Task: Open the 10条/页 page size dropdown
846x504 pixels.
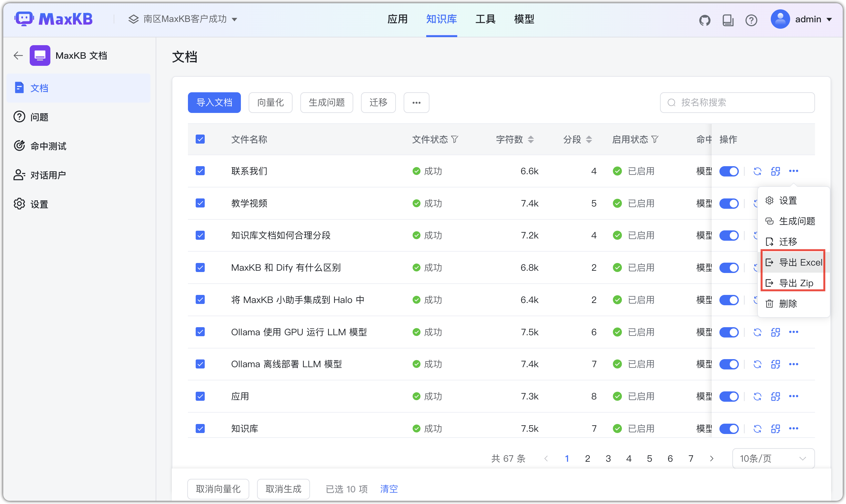Action: pos(773,459)
